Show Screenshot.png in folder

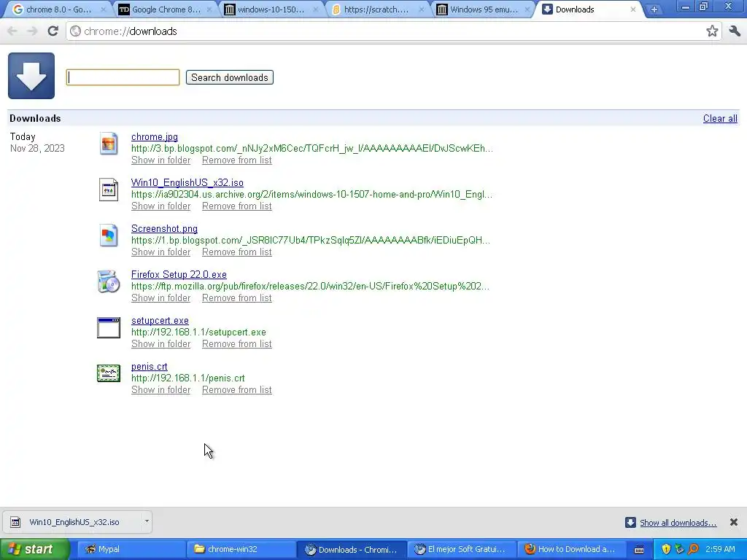click(x=160, y=252)
